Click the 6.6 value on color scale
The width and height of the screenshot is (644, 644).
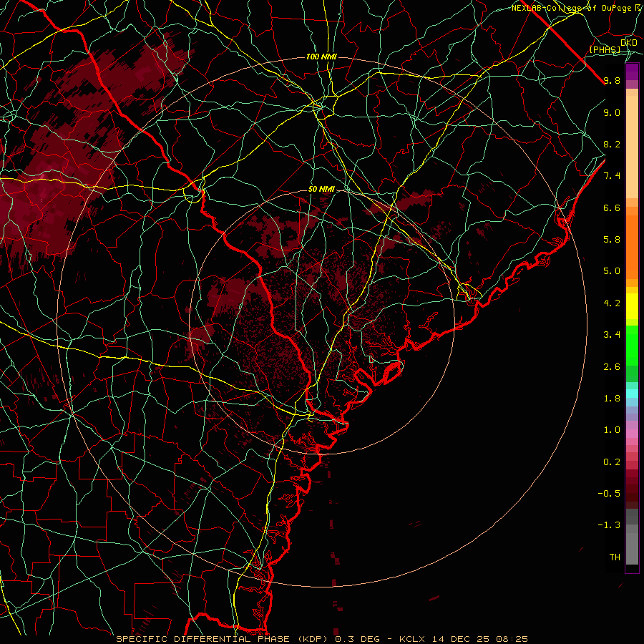tap(612, 208)
